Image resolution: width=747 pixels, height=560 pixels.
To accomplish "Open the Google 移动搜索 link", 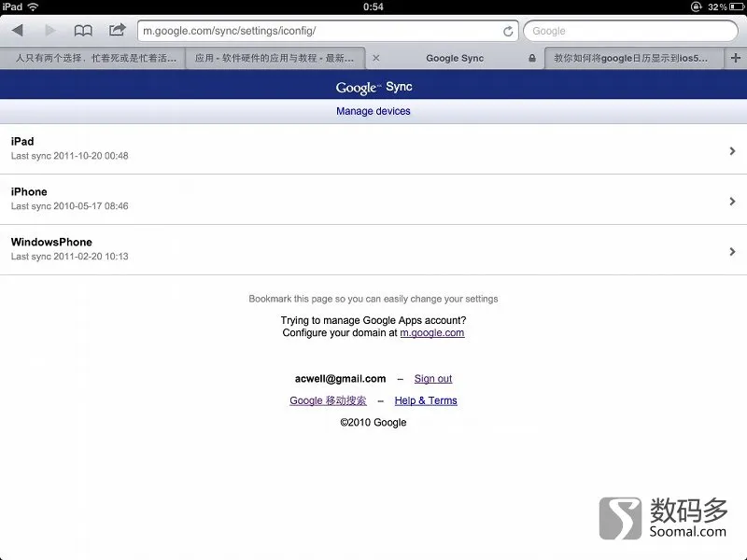I will 329,400.
